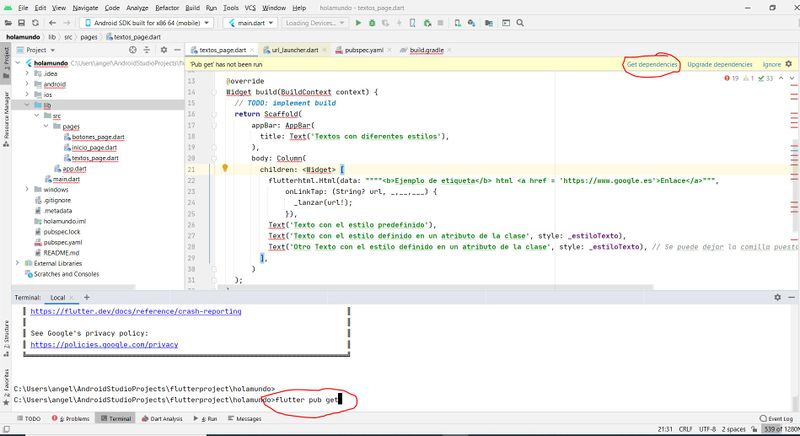800x436 pixels.
Task: Open the device selector dropdown
Action: click(x=147, y=23)
